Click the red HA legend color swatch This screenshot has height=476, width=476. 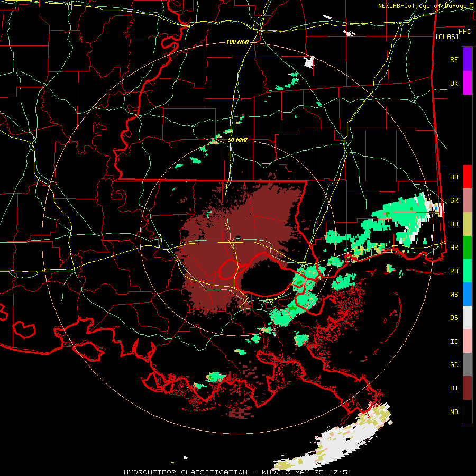point(467,177)
